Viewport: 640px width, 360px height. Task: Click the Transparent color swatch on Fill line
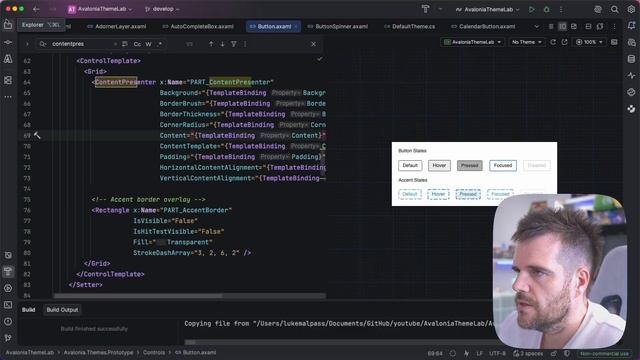pos(161,242)
